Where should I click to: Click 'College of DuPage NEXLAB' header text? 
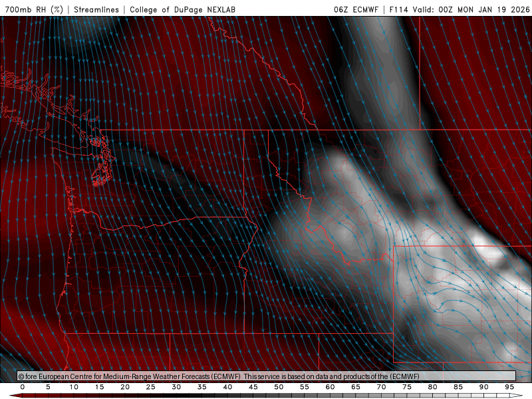tap(182, 9)
